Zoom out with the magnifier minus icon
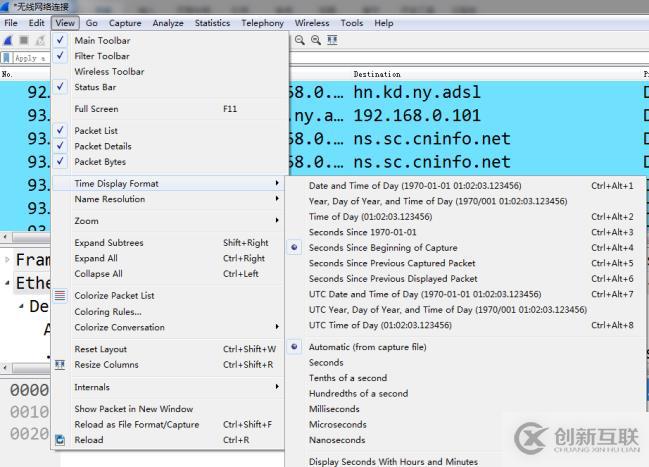 coord(300,40)
